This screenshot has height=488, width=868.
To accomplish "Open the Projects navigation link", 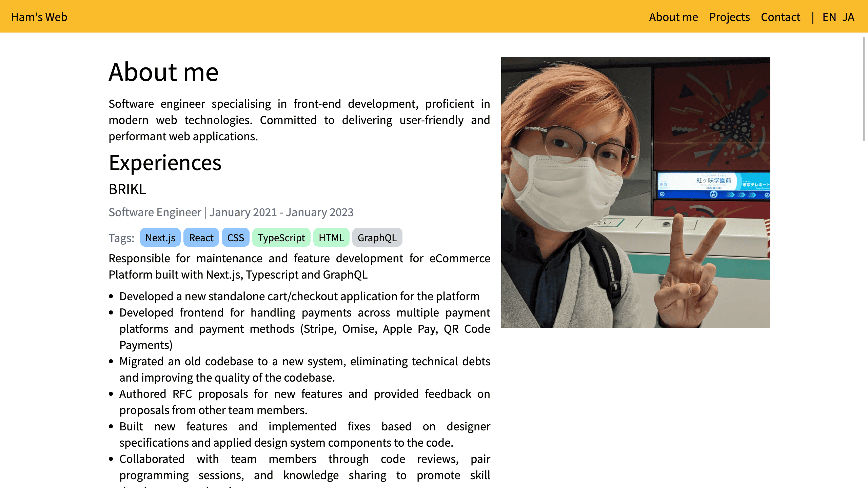I will 729,17.
